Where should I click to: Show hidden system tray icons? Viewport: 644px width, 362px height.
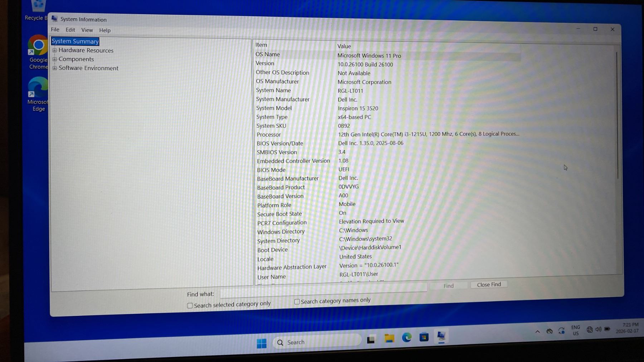pos(537,332)
